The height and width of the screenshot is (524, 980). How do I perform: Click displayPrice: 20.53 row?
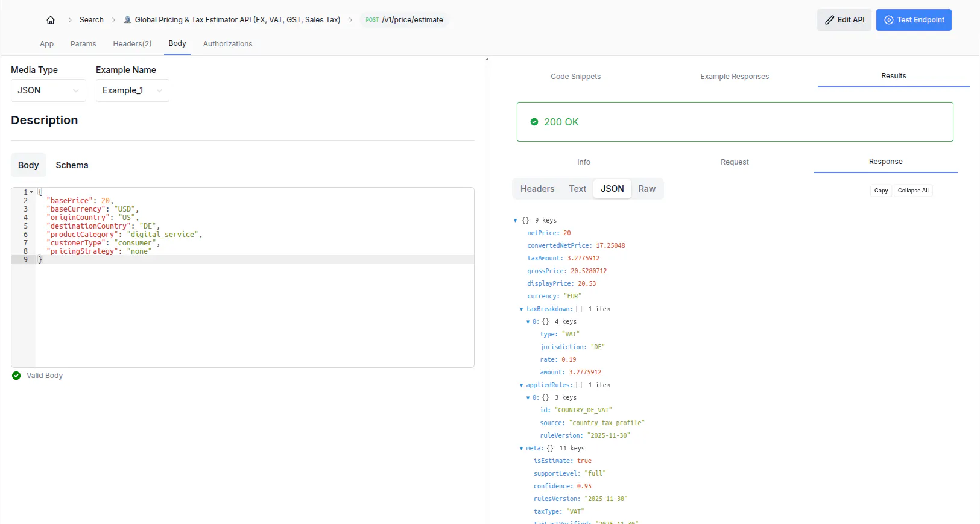click(561, 283)
